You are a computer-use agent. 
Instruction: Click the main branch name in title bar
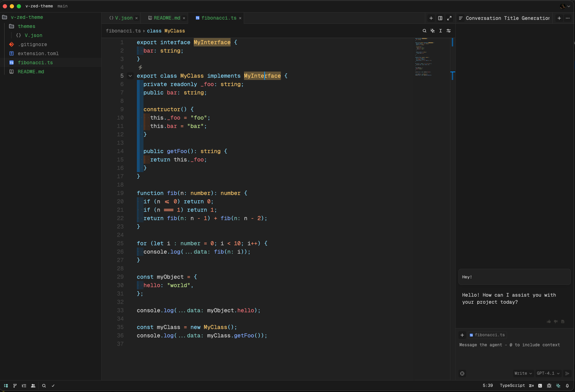pyautogui.click(x=62, y=6)
